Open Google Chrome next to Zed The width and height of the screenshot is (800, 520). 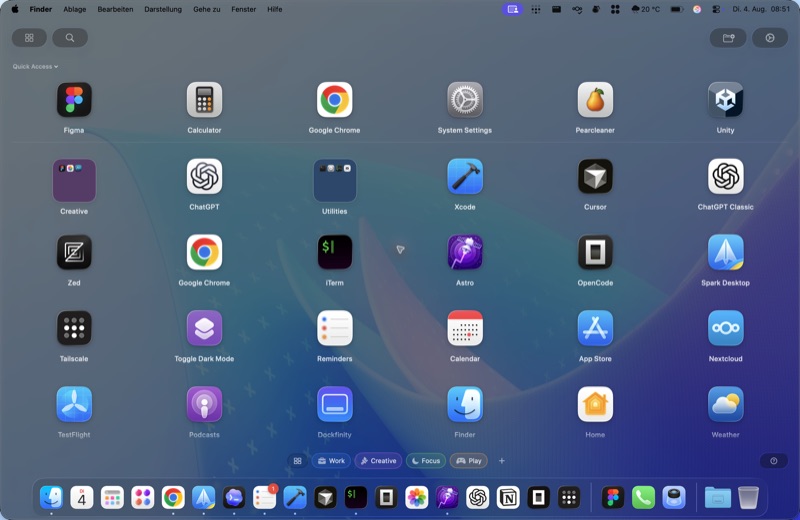pyautogui.click(x=204, y=252)
